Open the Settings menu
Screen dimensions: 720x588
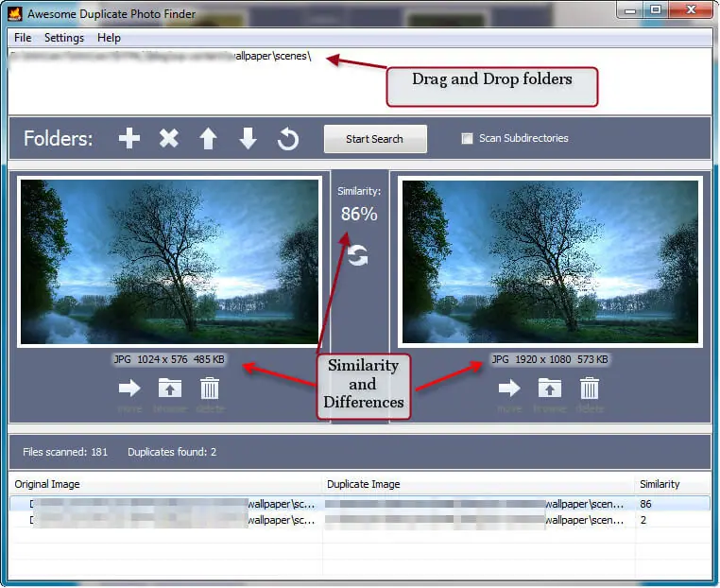[64, 38]
